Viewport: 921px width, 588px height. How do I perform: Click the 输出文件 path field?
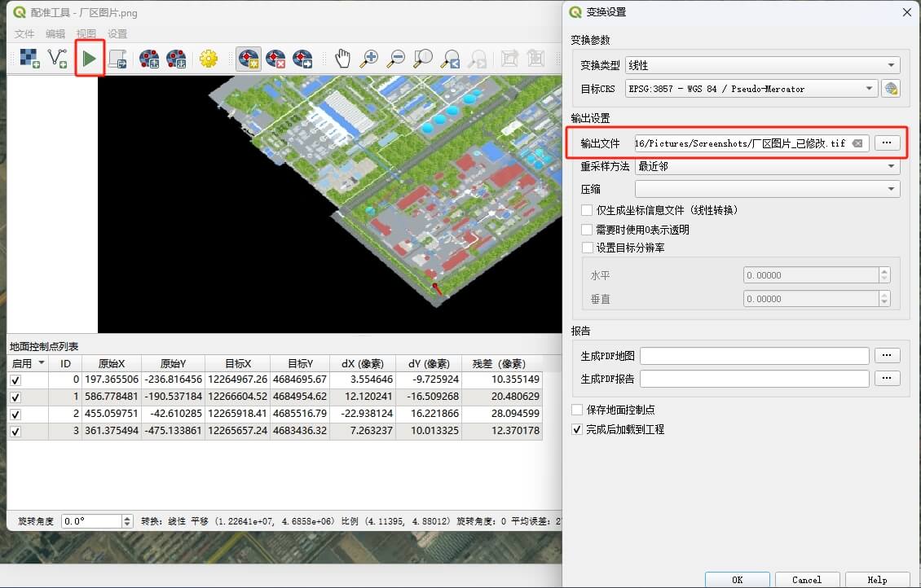click(x=751, y=143)
